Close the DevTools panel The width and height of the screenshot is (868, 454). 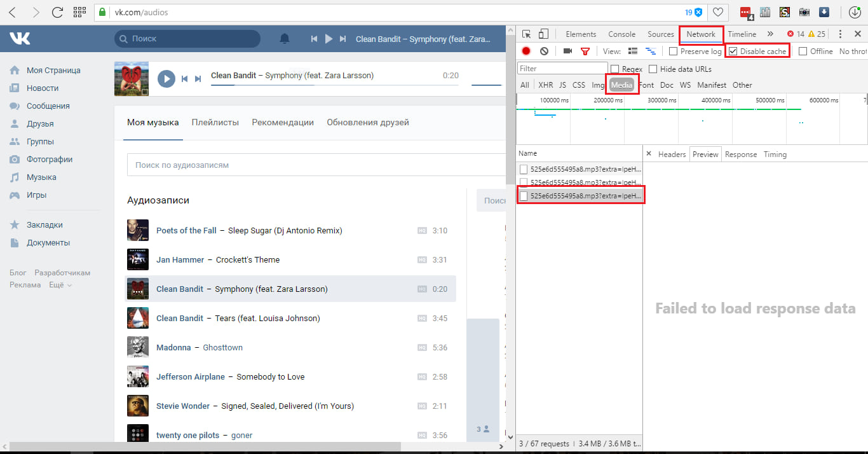tap(857, 34)
